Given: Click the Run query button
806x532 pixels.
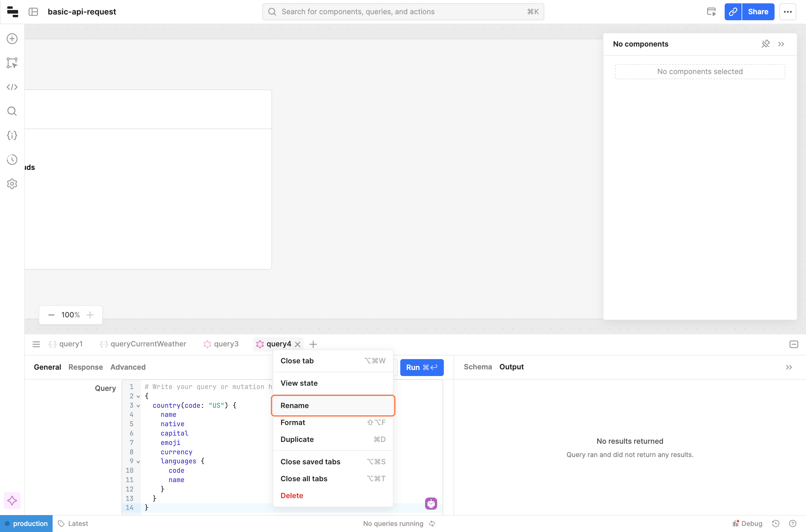Looking at the screenshot, I should [421, 367].
